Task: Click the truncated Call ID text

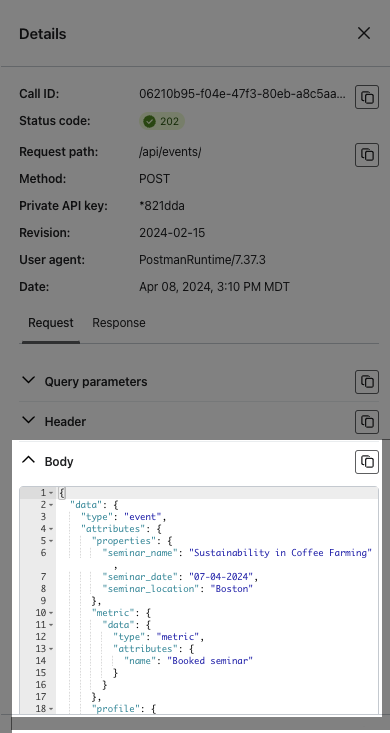Action: pyautogui.click(x=243, y=94)
